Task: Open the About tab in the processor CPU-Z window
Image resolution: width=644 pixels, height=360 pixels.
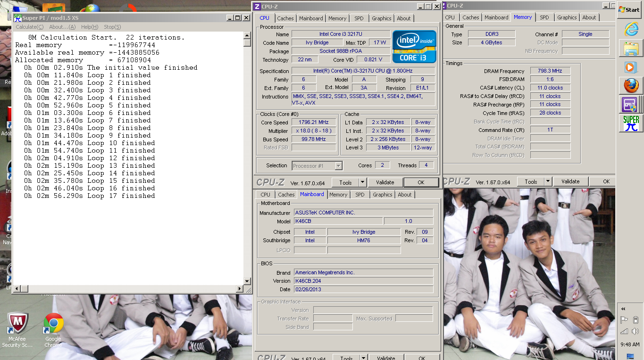Action: [x=403, y=18]
